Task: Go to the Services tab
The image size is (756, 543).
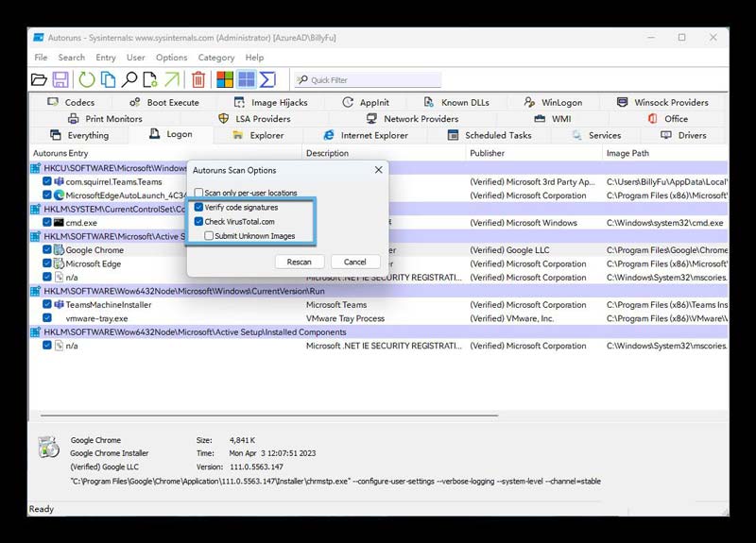Action: (596, 135)
